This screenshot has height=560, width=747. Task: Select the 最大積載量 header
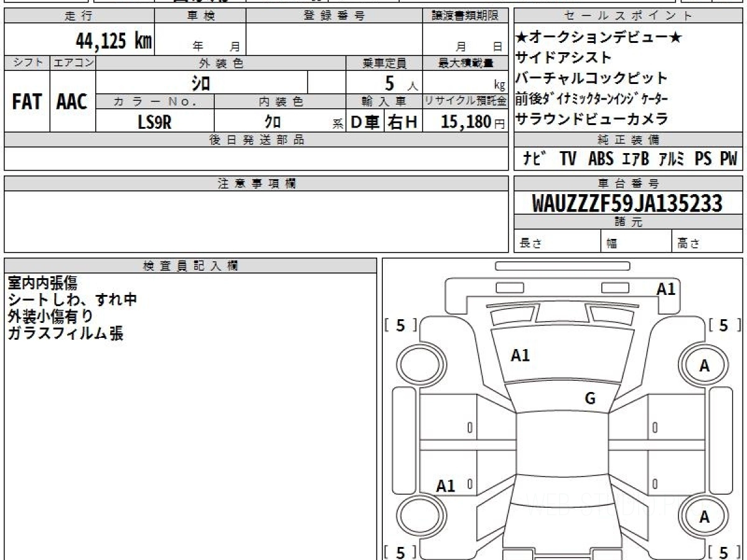point(465,63)
